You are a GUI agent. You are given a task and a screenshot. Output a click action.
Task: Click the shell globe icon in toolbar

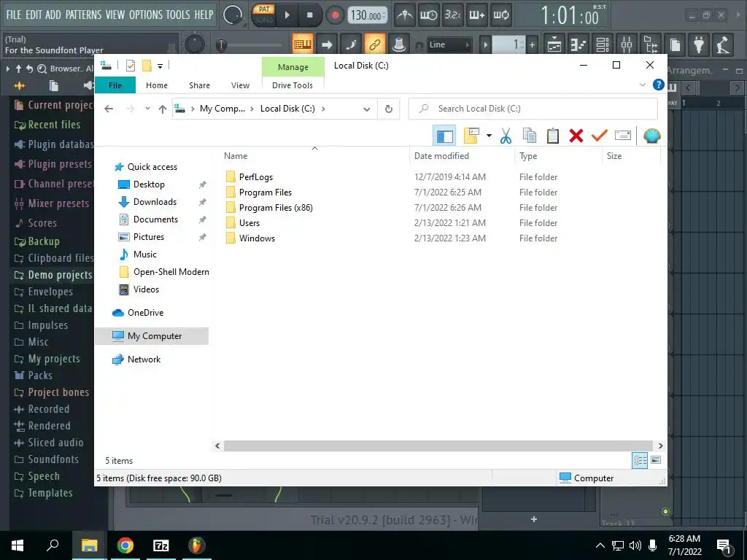[651, 136]
